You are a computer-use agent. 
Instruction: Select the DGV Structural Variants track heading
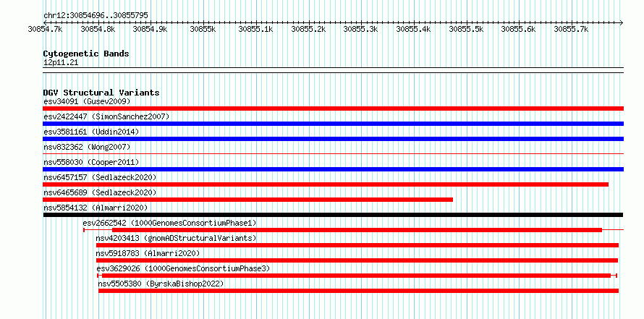[101, 93]
